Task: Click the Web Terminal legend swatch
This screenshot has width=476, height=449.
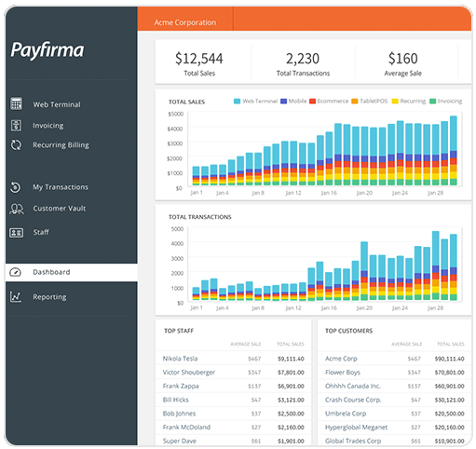Action: (x=237, y=102)
